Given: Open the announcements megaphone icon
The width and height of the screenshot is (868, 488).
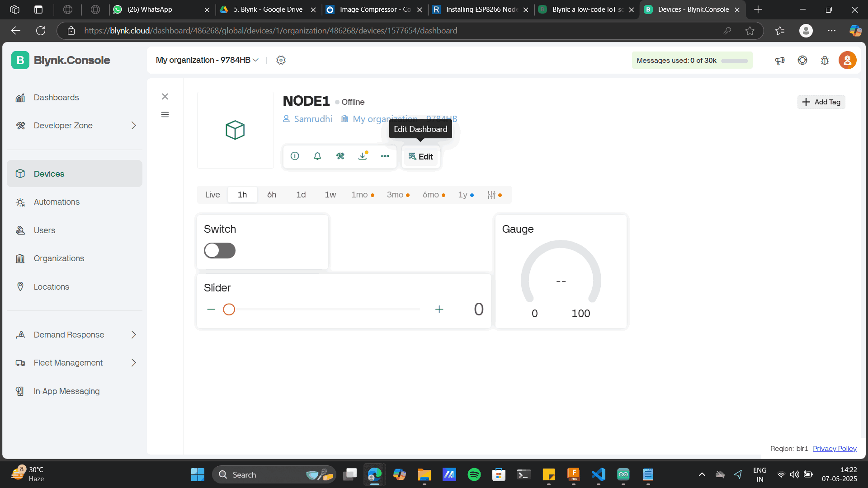Looking at the screenshot, I should (779, 60).
